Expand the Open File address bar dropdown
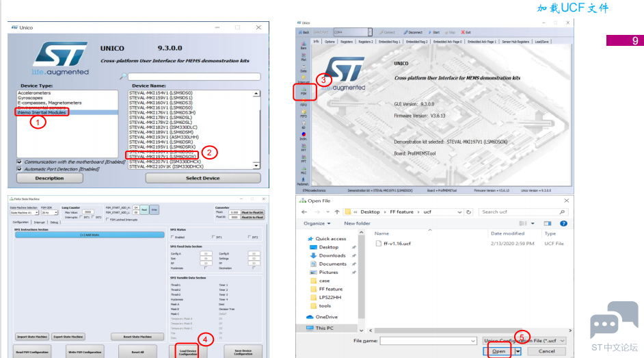This screenshot has height=358, width=644. click(x=459, y=212)
